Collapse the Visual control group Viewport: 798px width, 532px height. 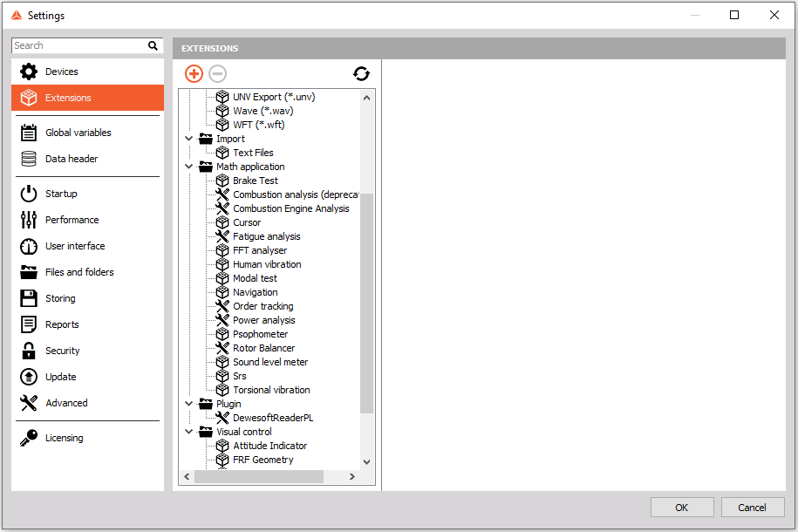[188, 432]
